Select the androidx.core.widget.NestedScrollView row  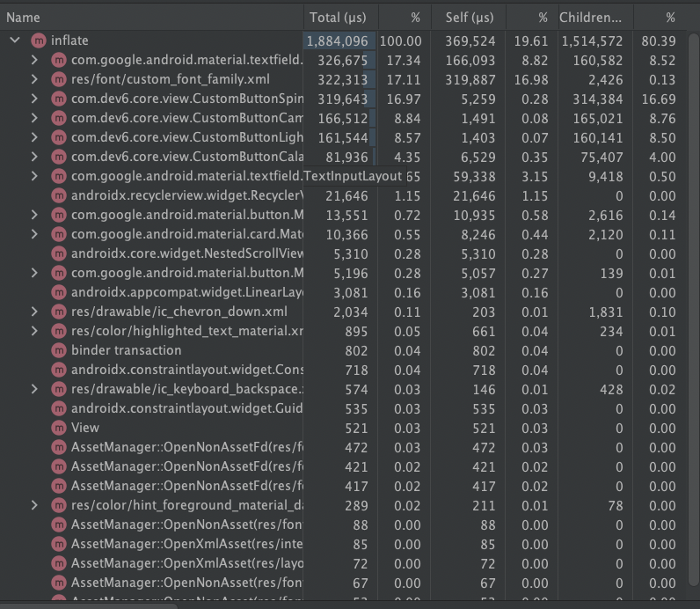coord(350,253)
